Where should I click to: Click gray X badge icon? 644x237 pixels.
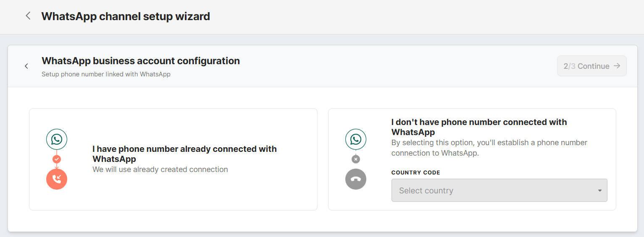tap(356, 159)
